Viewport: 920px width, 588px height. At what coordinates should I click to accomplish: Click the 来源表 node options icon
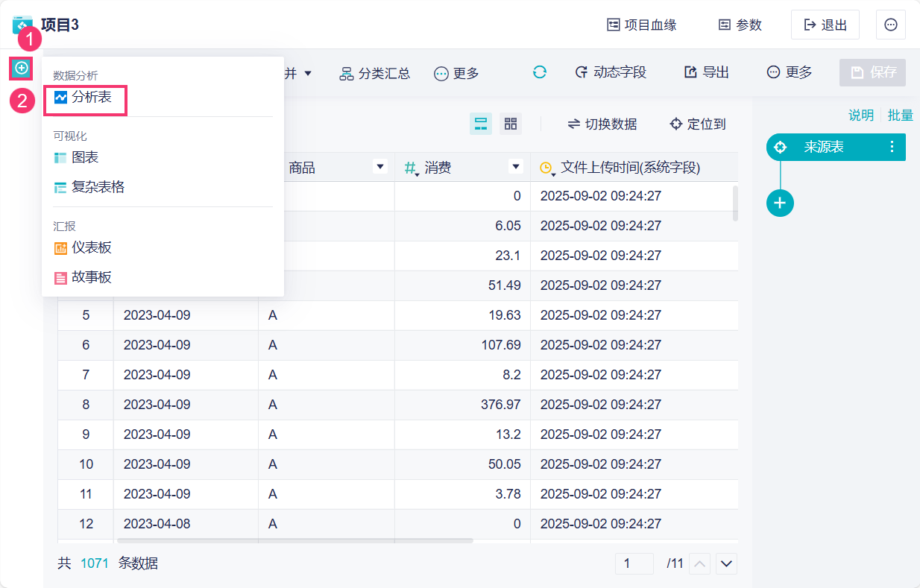pos(892,147)
